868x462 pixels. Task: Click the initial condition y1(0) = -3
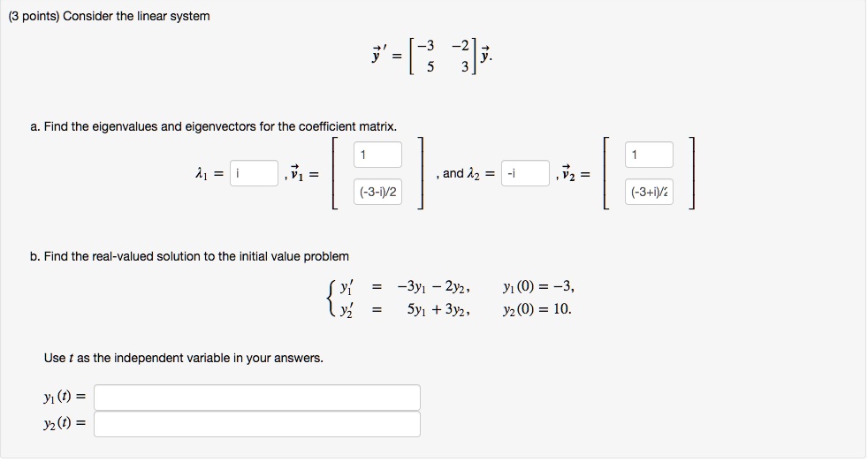[x=537, y=286]
